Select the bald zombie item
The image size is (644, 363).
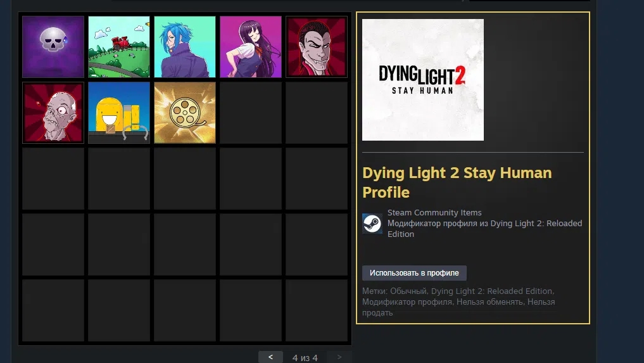(53, 113)
